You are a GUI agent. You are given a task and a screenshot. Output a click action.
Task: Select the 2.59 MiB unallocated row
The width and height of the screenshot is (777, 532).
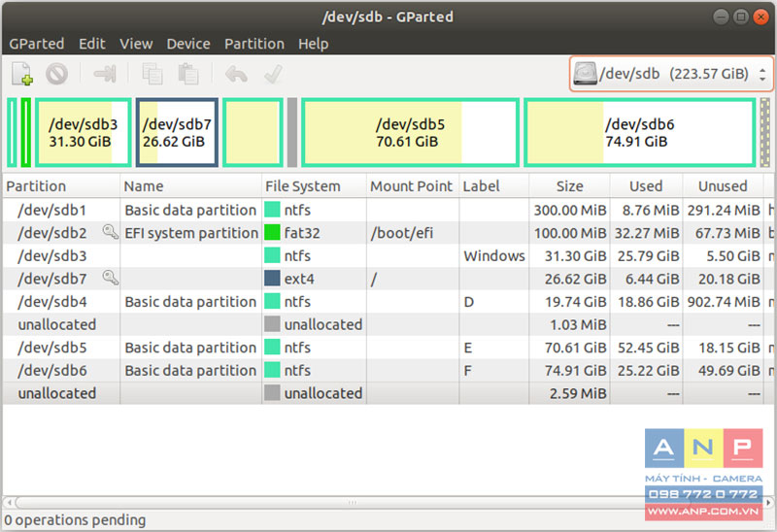click(388, 393)
